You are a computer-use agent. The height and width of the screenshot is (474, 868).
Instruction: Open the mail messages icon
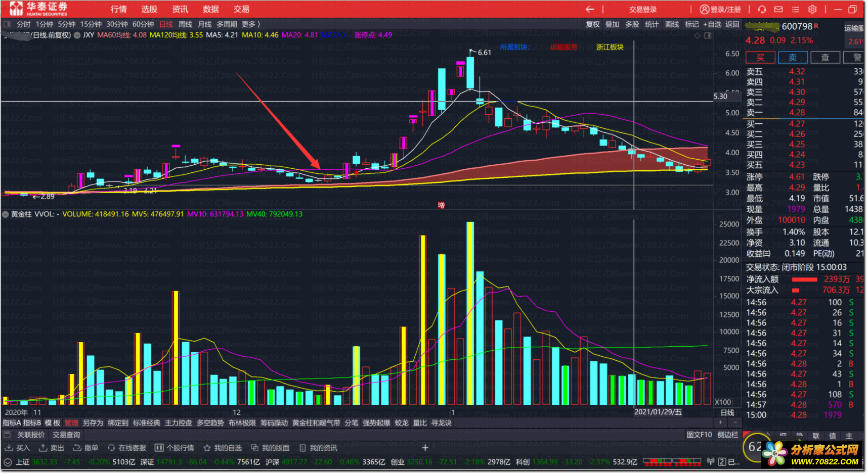click(x=778, y=9)
